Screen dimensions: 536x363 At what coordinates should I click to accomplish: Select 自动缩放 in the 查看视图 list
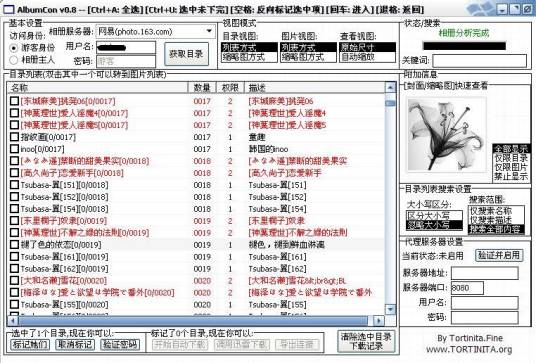(367, 57)
